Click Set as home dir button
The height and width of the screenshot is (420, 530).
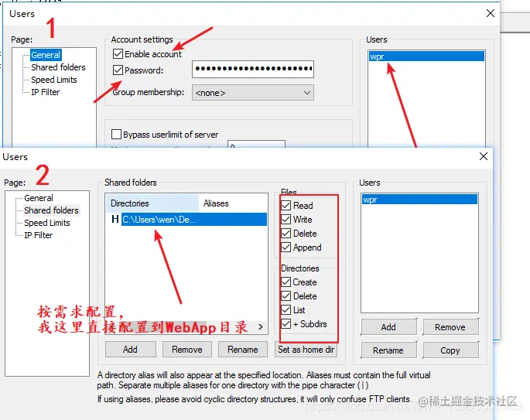306,350
